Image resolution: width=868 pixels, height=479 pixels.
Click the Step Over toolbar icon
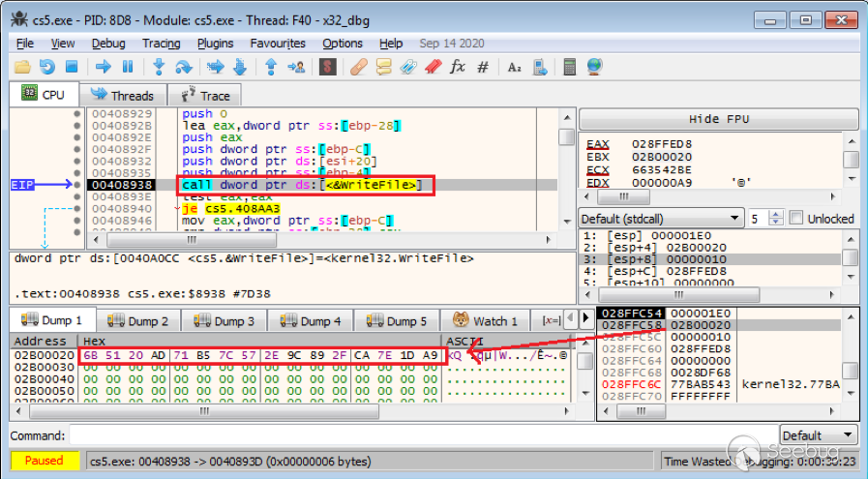point(184,67)
